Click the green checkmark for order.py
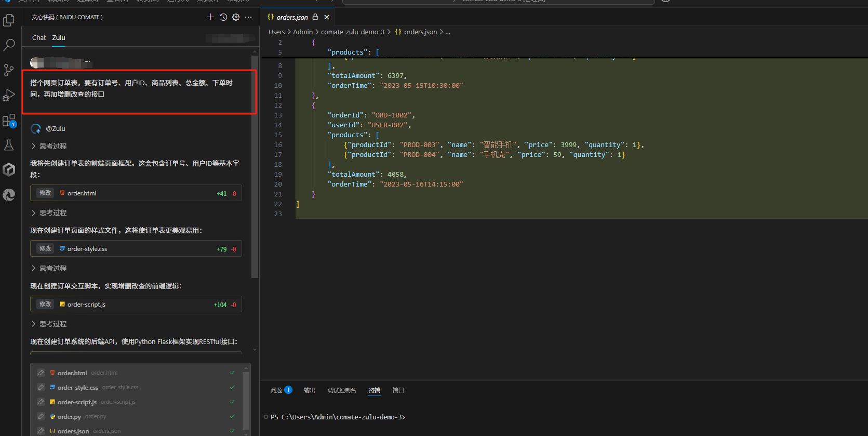Viewport: 868px width, 436px height. coord(232,416)
